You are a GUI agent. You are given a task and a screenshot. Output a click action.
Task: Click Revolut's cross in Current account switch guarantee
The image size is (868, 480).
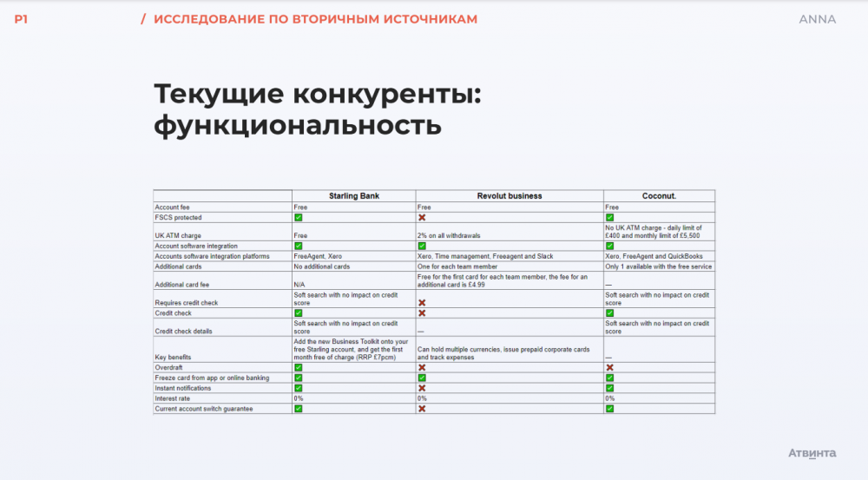[x=422, y=409]
